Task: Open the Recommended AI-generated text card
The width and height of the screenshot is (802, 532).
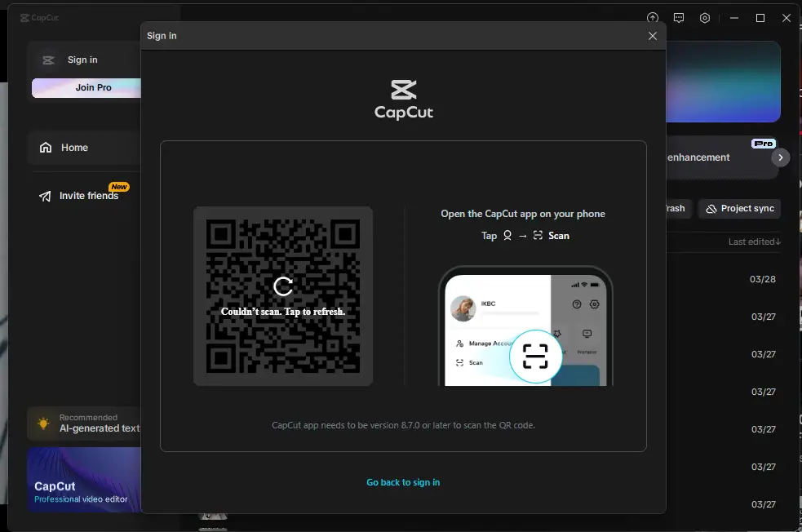Action: [x=84, y=423]
